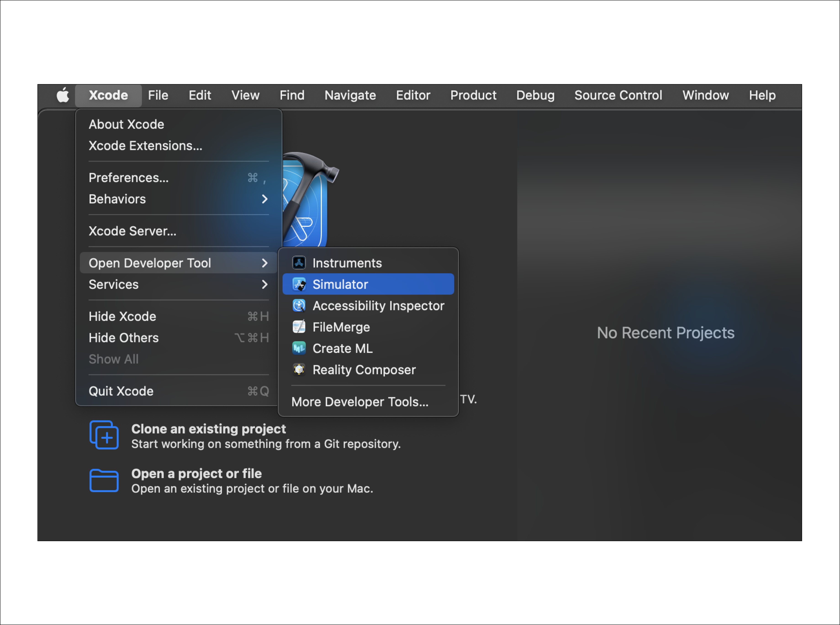Viewport: 840px width, 625px height.
Task: Click the Instruments app icon
Action: click(x=299, y=263)
